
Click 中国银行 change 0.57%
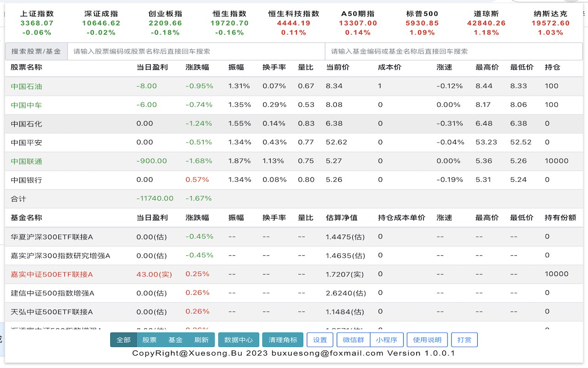tap(197, 180)
